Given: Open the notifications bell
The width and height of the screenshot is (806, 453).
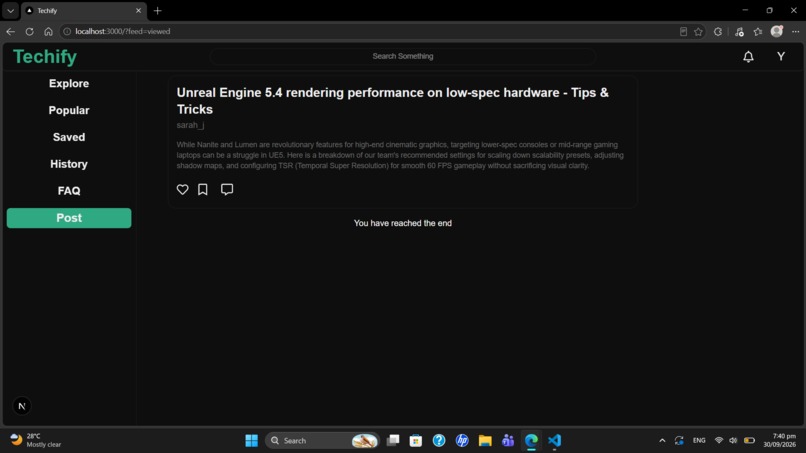Looking at the screenshot, I should 748,57.
